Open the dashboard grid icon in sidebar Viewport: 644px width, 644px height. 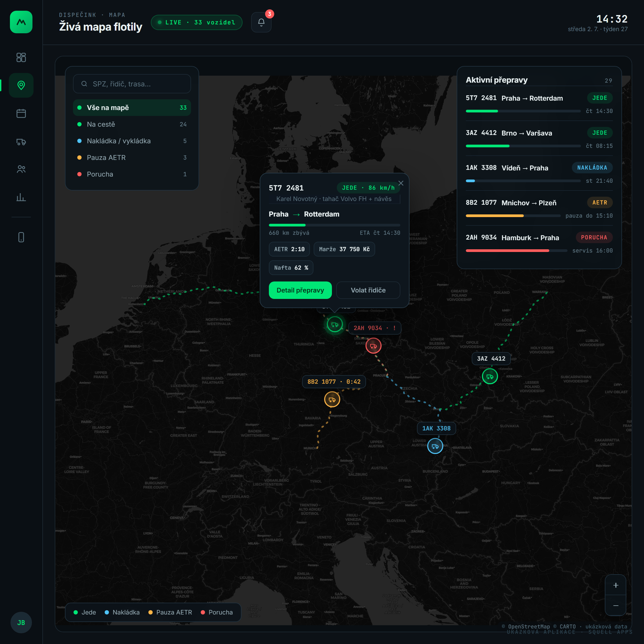(x=21, y=57)
